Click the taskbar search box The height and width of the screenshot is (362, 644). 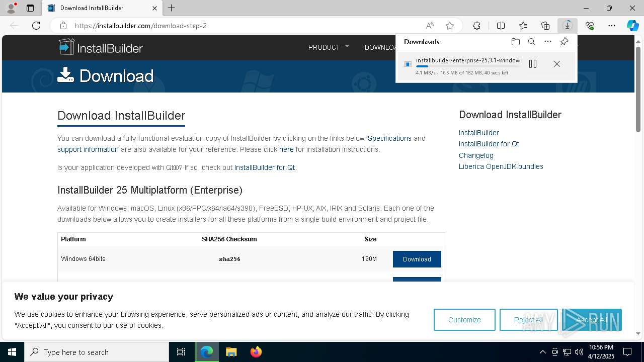(97, 352)
